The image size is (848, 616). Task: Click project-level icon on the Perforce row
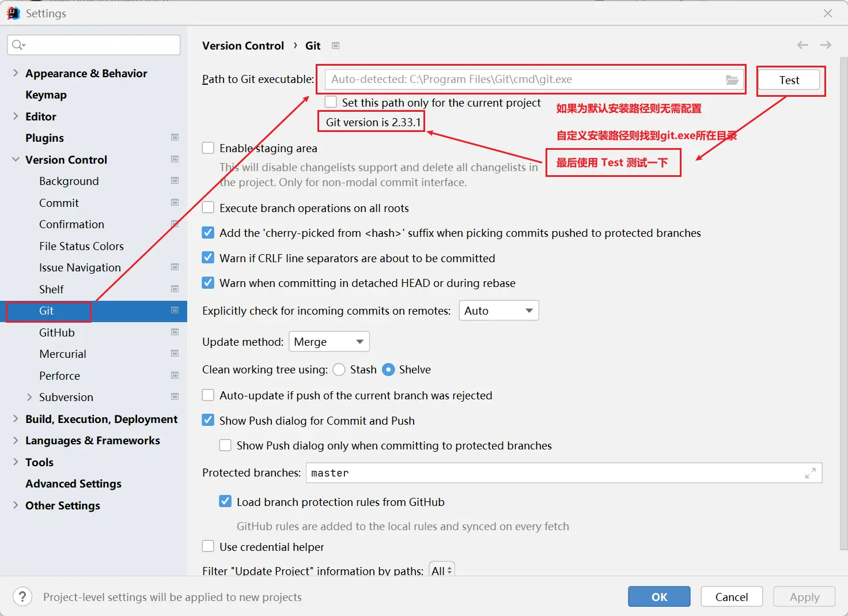pyautogui.click(x=175, y=375)
